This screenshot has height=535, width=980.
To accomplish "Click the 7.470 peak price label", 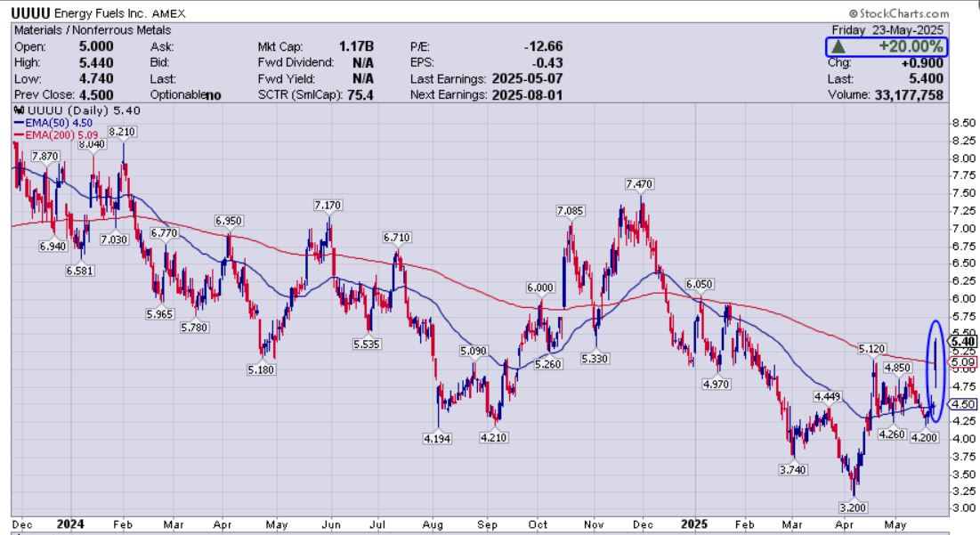I will pos(639,183).
